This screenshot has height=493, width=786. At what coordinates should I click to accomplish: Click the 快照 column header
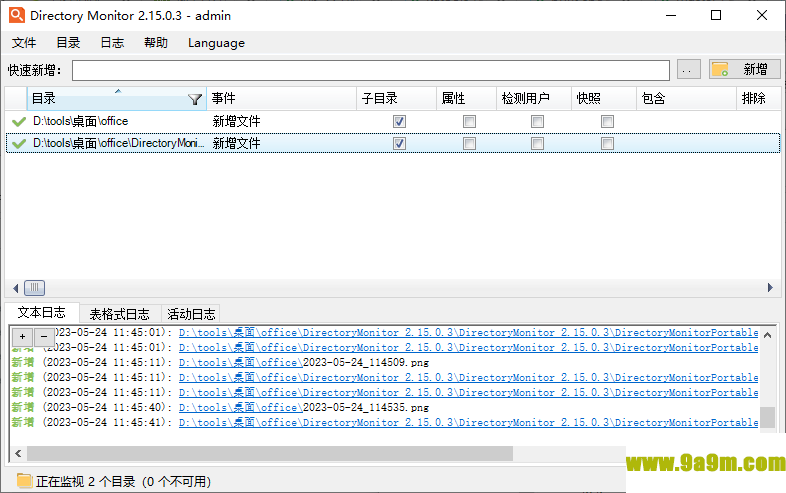pyautogui.click(x=604, y=99)
